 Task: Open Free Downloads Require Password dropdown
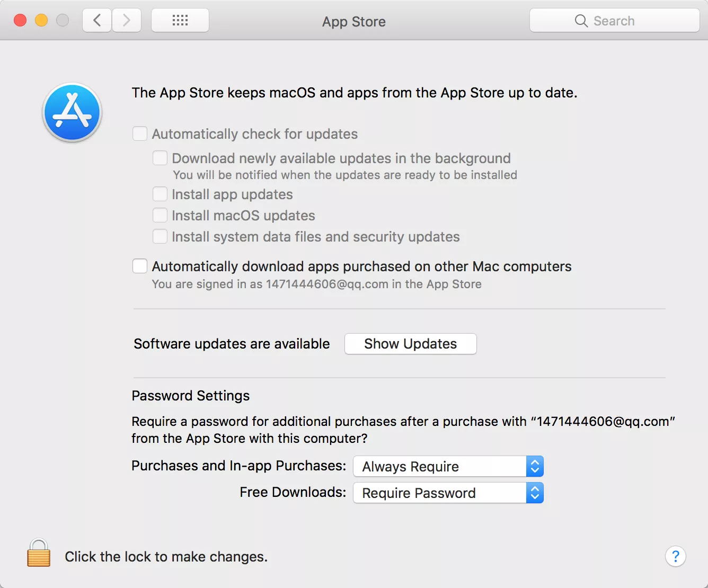[448, 493]
